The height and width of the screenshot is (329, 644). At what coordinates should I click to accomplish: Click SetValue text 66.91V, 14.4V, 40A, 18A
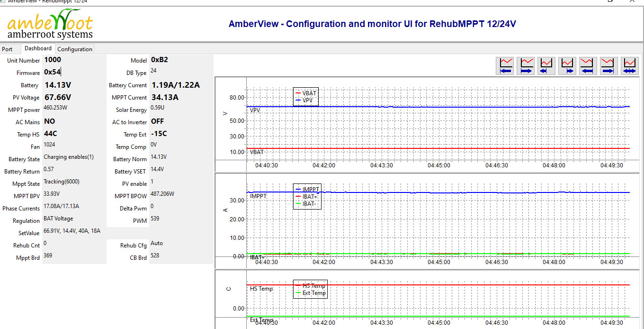click(x=72, y=231)
